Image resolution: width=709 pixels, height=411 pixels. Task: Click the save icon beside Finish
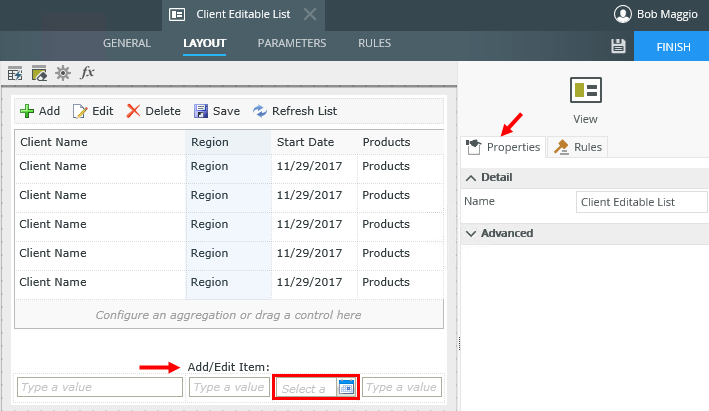(618, 46)
